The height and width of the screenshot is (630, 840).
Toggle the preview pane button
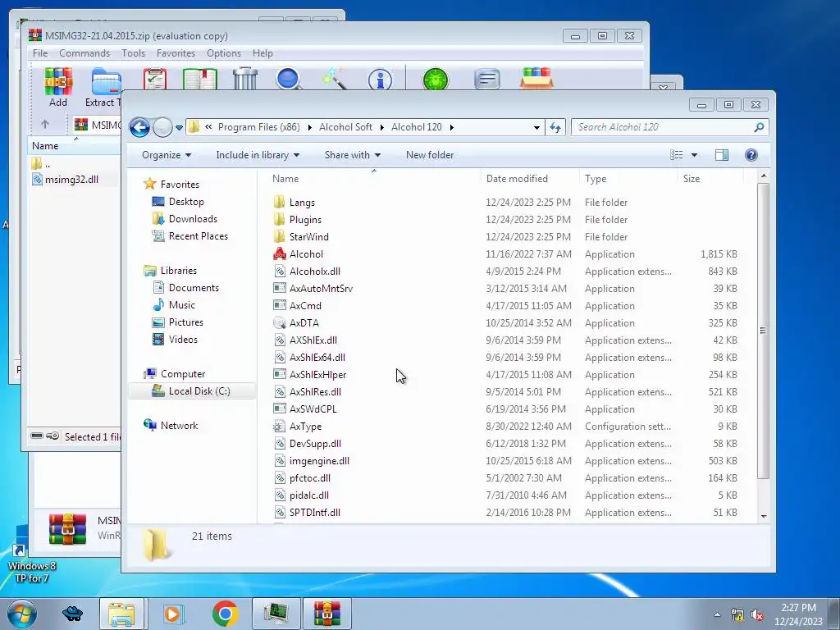click(x=722, y=155)
